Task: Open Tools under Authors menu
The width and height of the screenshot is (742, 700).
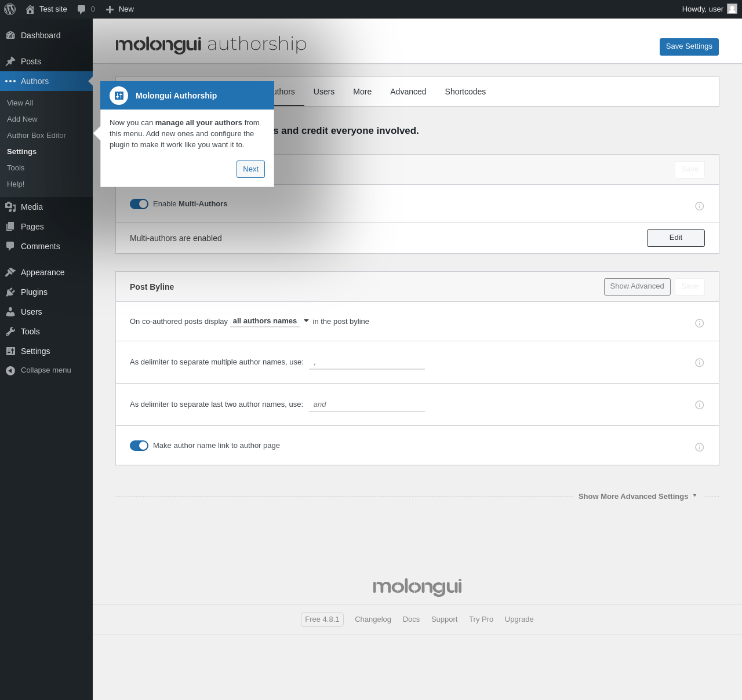Action: click(x=16, y=168)
